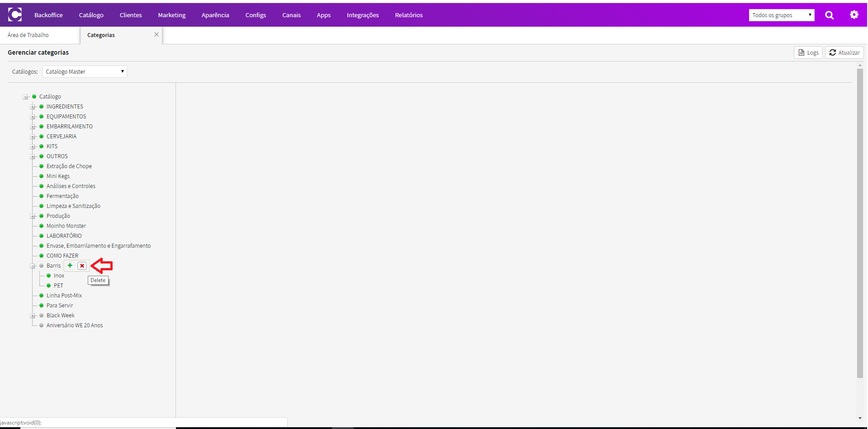Image resolution: width=868 pixels, height=429 pixels.
Task: Expand the Produção node
Action: click(33, 216)
